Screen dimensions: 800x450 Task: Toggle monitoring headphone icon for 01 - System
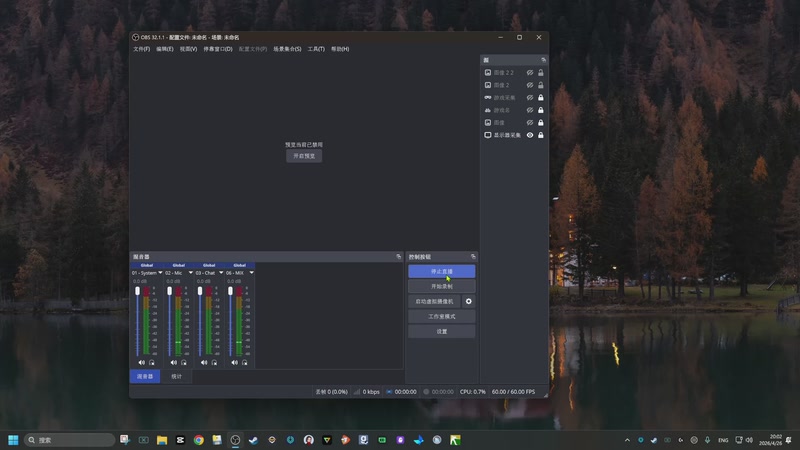tap(152, 363)
